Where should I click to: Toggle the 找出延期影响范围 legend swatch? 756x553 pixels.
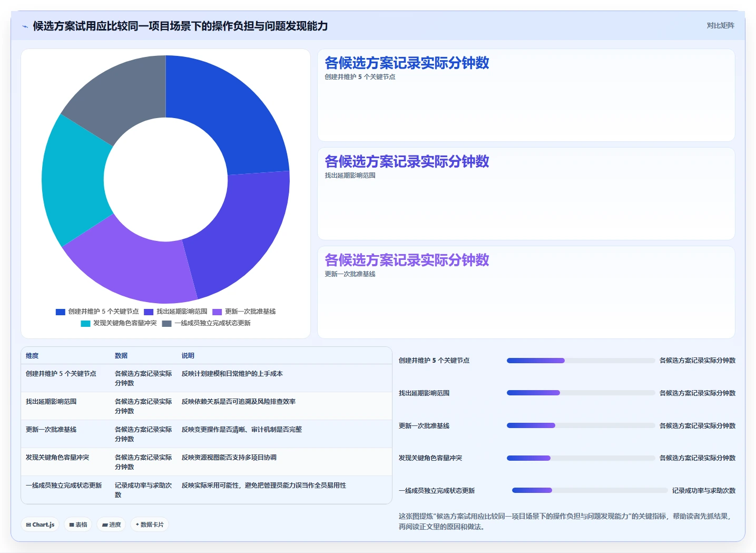click(149, 312)
